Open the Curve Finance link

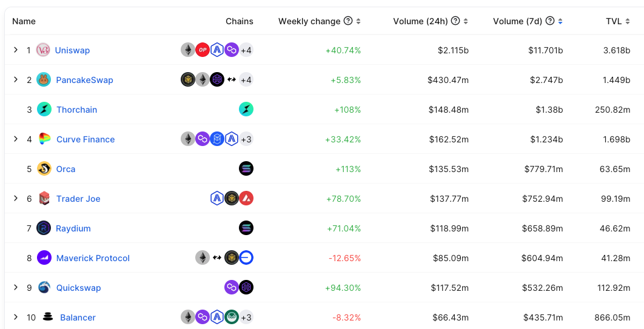point(86,139)
